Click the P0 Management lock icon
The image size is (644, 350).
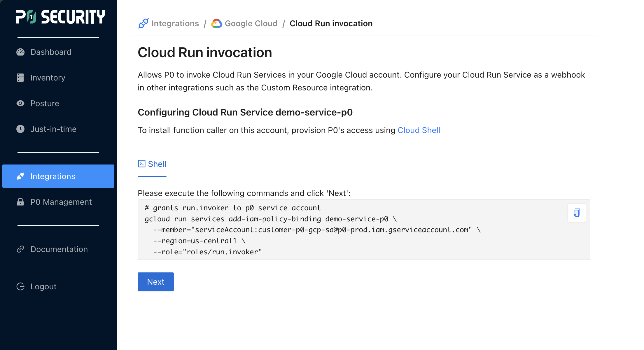[20, 202]
